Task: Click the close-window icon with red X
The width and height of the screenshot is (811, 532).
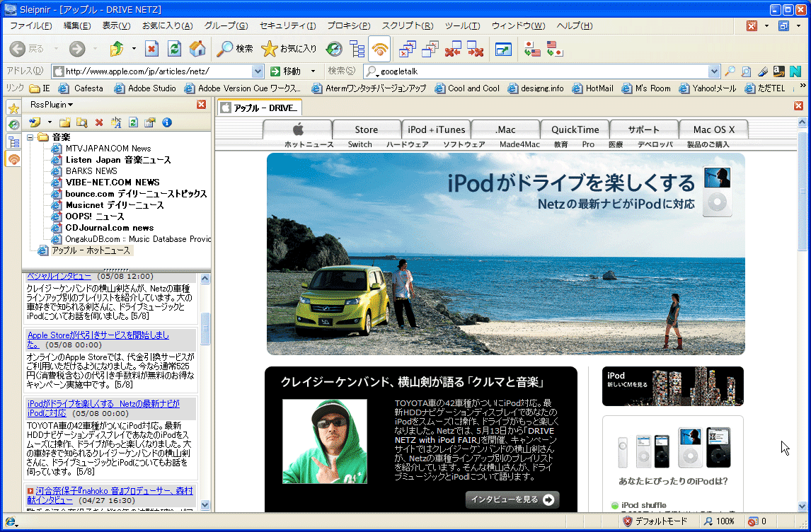Action: [x=408, y=49]
